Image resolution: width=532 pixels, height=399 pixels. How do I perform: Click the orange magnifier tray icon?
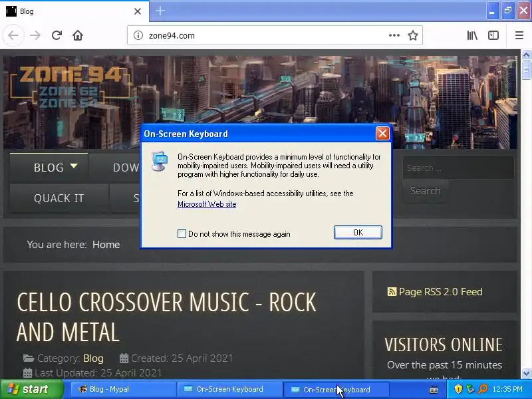[x=483, y=389]
